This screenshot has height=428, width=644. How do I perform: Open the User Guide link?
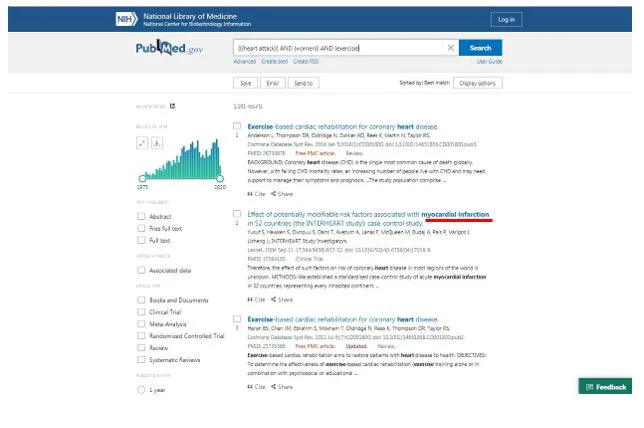tap(489, 62)
